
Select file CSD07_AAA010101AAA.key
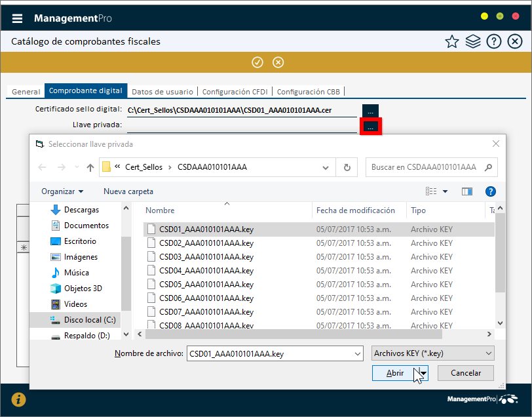pyautogui.click(x=318, y=312)
